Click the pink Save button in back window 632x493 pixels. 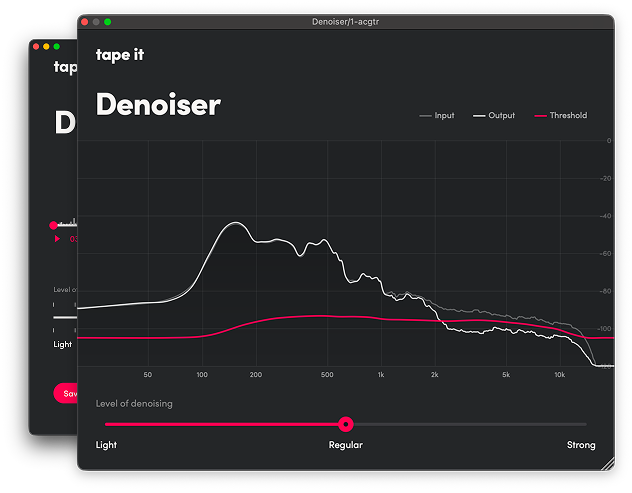click(65, 393)
